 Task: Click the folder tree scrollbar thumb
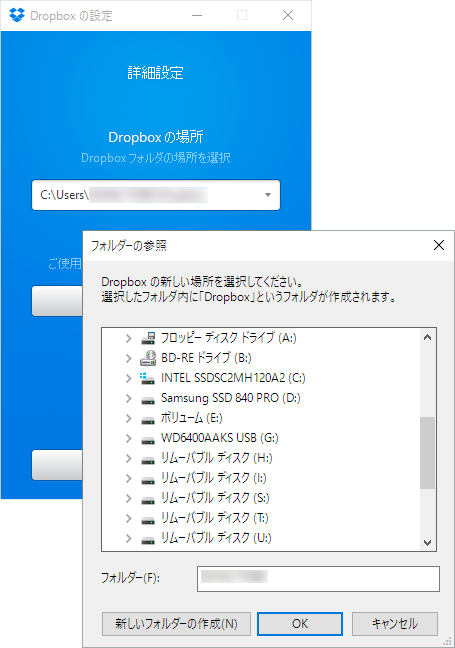coord(427,453)
